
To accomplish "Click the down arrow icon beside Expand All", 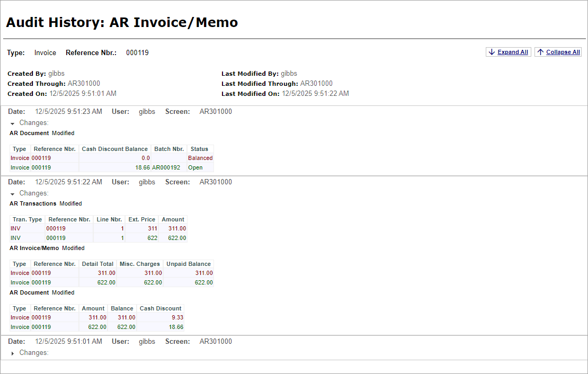I will click(492, 52).
